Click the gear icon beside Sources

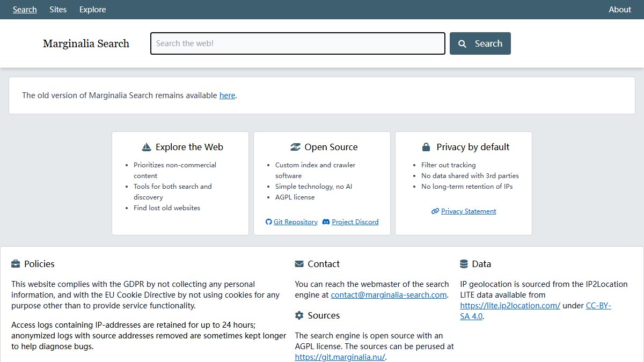click(x=299, y=315)
